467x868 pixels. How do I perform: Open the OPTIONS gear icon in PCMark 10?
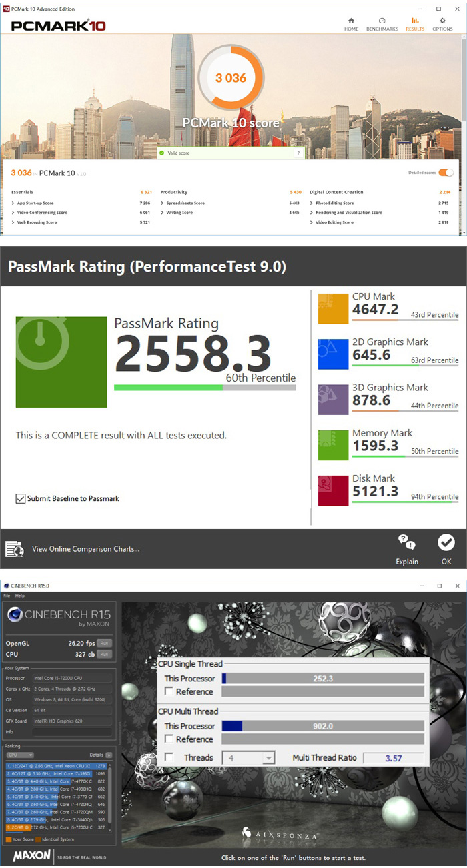[442, 21]
